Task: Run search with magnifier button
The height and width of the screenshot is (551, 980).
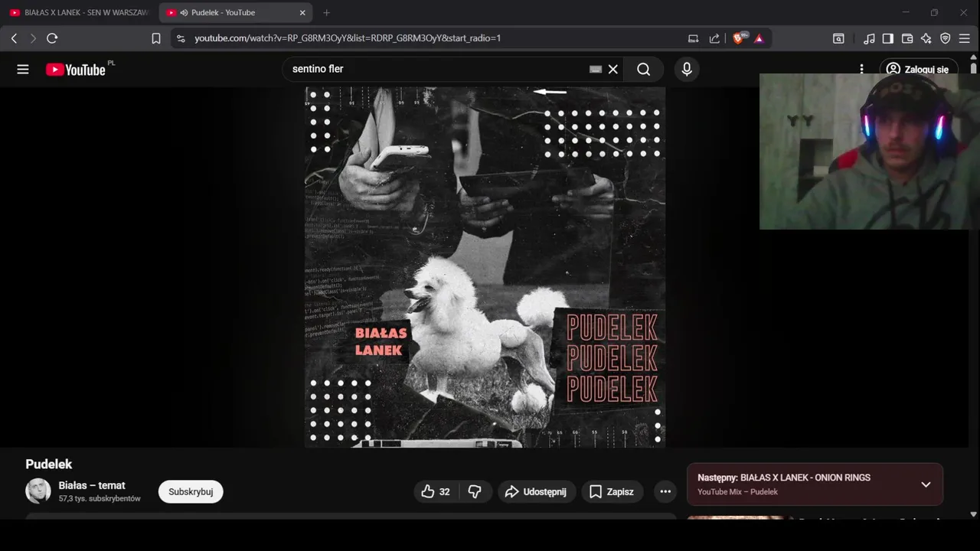Action: [x=644, y=70]
